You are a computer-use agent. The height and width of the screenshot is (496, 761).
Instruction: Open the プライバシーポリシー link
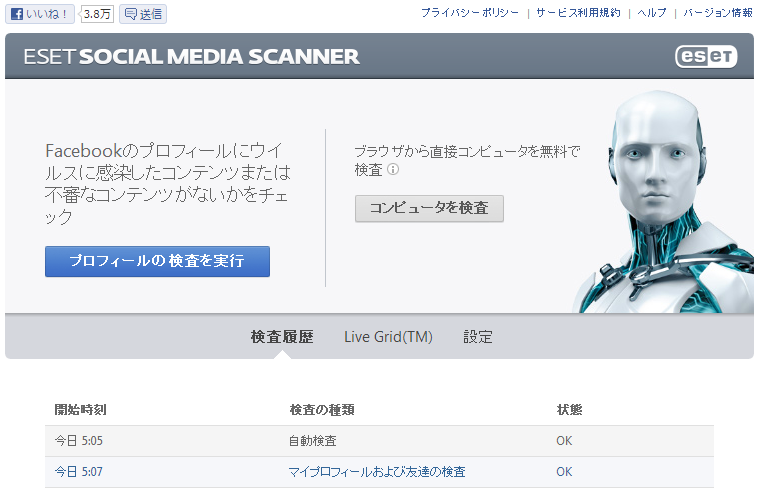[470, 13]
